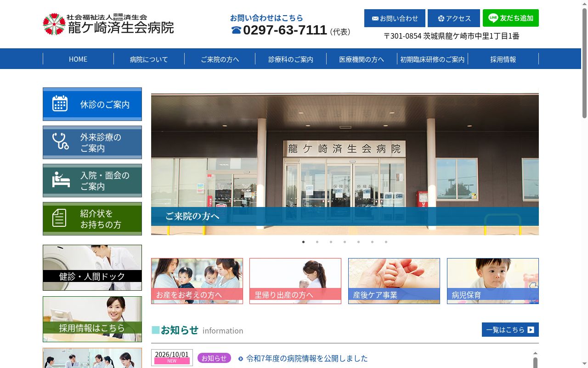This screenshot has height=368, width=588.
Task: Select the seventh carousel dot
Action: (x=386, y=242)
